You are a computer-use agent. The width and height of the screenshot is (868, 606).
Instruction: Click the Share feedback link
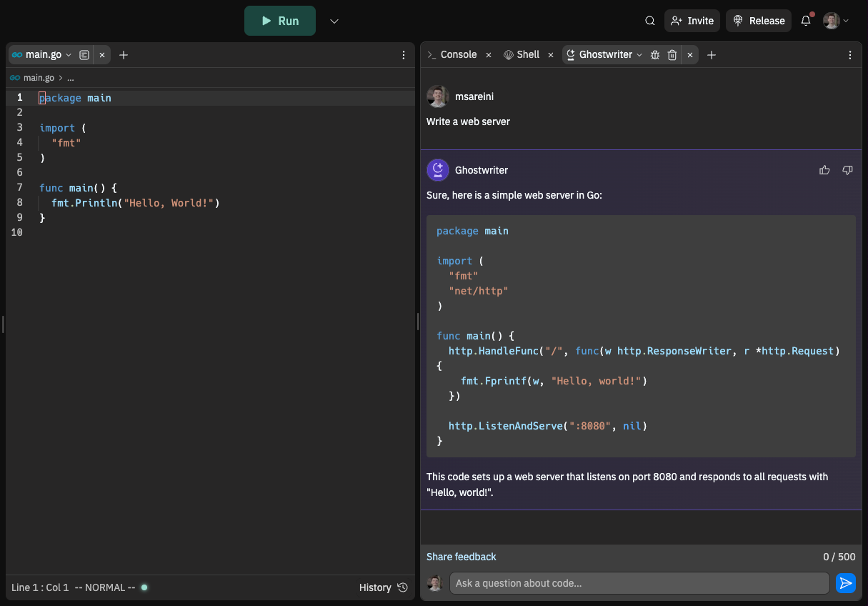point(461,557)
